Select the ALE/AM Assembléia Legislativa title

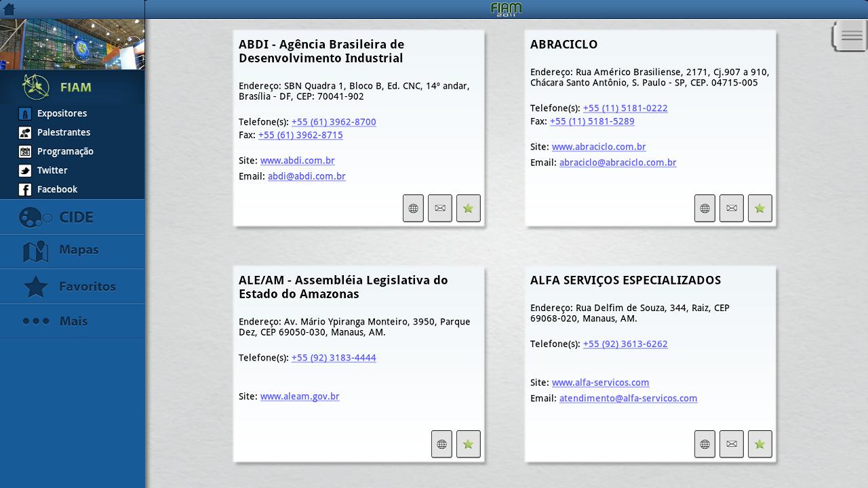coord(343,287)
